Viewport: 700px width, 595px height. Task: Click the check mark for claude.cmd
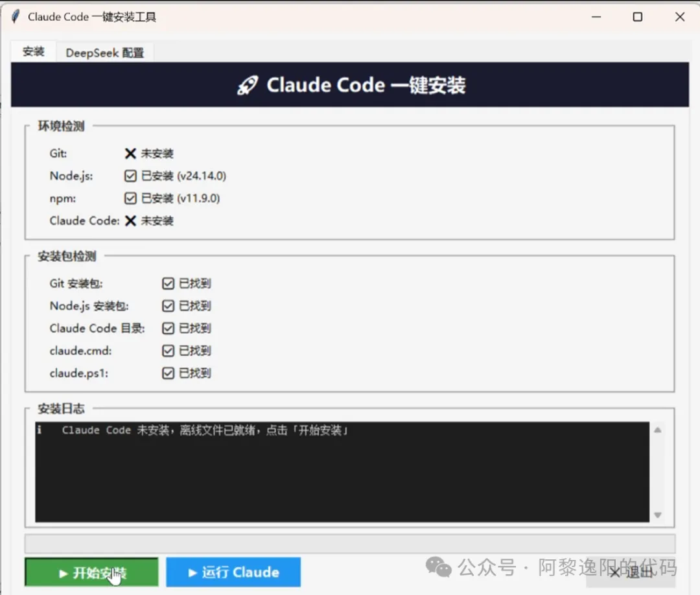pos(169,351)
